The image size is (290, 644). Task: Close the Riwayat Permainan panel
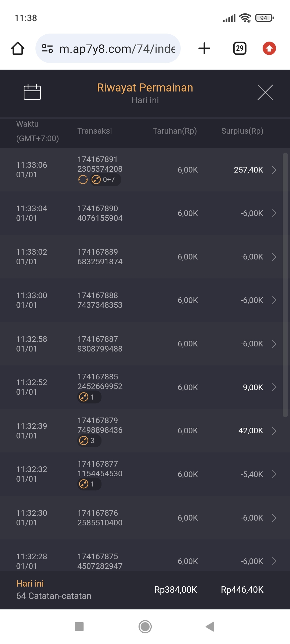265,92
